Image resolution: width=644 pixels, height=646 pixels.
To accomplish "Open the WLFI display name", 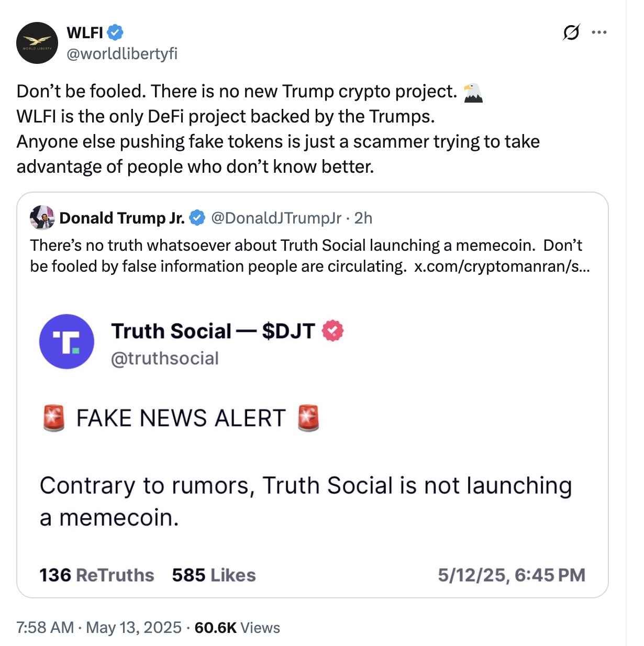I will tap(85, 32).
